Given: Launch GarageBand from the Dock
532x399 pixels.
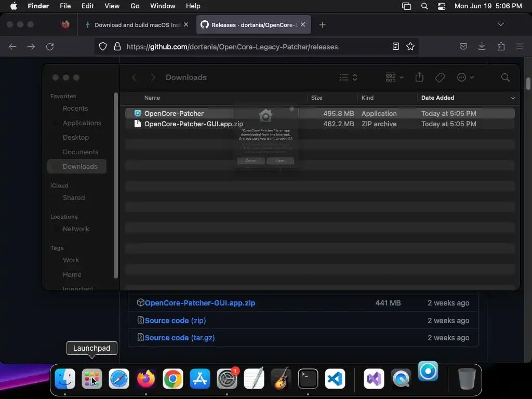Looking at the screenshot, I should [x=281, y=379].
